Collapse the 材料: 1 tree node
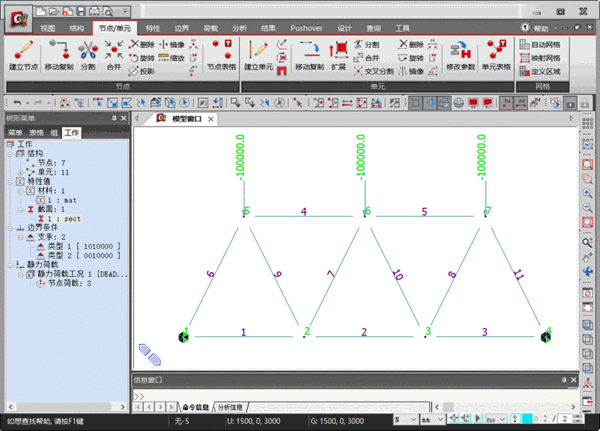Screen dimensions: 600x431 click(x=20, y=191)
